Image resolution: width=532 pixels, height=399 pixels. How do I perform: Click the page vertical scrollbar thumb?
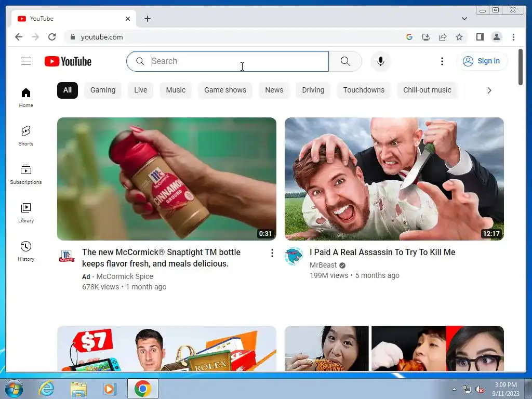pyautogui.click(x=521, y=67)
